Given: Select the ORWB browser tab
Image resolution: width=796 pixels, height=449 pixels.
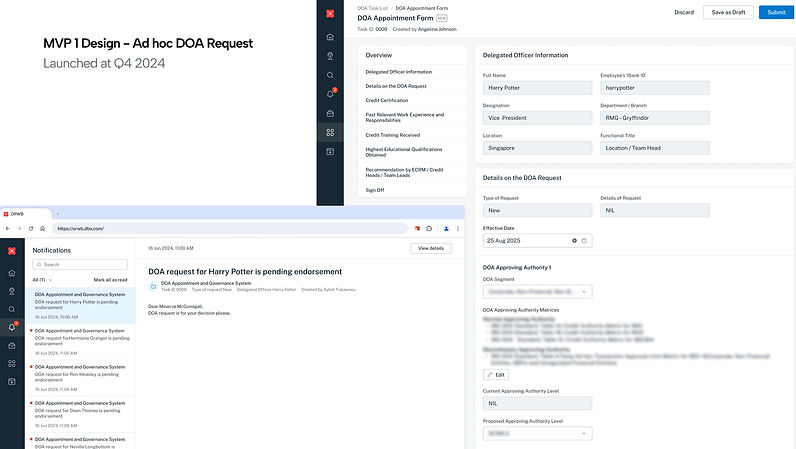Looking at the screenshot, I should pyautogui.click(x=25, y=214).
